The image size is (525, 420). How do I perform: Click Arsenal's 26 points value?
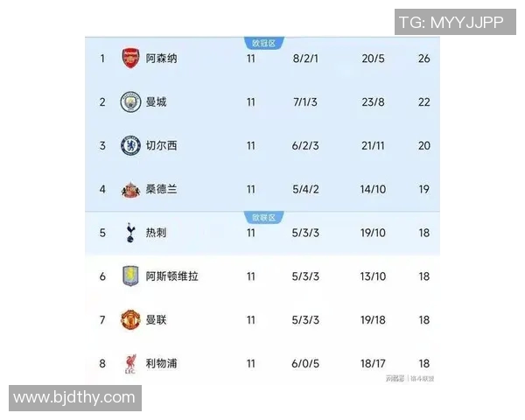point(424,59)
